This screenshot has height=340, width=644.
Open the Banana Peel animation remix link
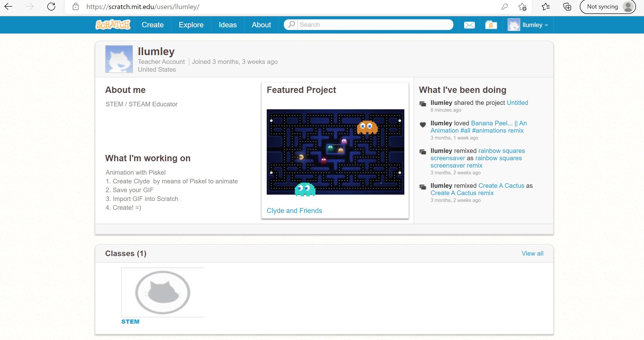[x=478, y=127]
